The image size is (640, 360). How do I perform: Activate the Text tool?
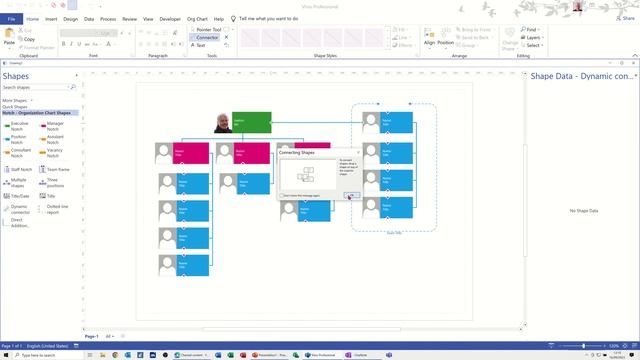click(198, 45)
